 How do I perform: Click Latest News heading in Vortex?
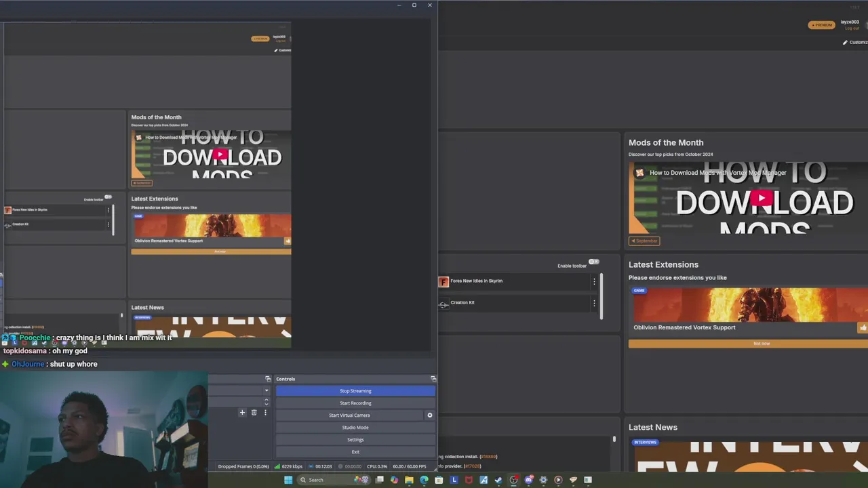click(x=653, y=427)
